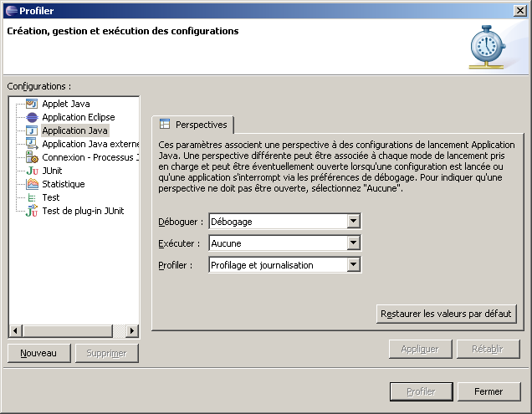This screenshot has height=414, width=532.
Task: Switch to the Perspectives tab
Action: (x=192, y=125)
